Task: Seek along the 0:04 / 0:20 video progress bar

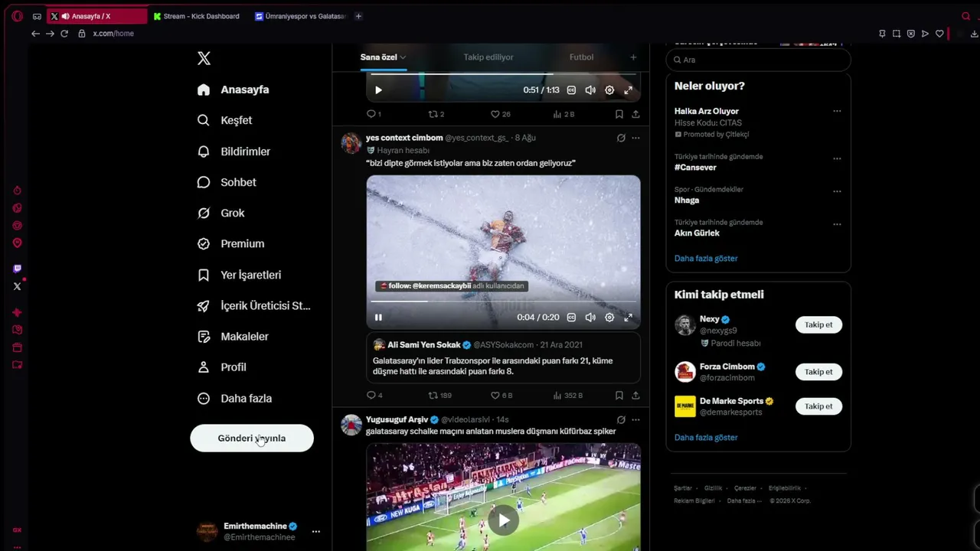Action: pyautogui.click(x=503, y=301)
